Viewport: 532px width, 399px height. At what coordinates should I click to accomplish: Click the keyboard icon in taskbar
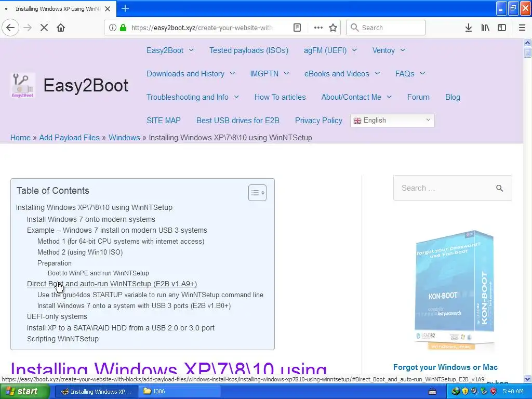click(x=432, y=392)
